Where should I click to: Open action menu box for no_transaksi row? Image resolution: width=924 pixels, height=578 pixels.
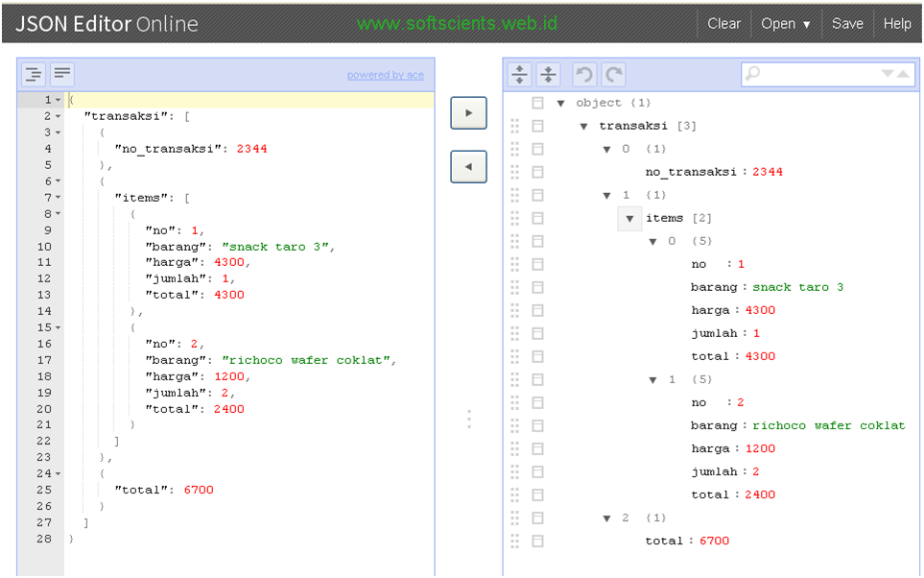pos(537,172)
